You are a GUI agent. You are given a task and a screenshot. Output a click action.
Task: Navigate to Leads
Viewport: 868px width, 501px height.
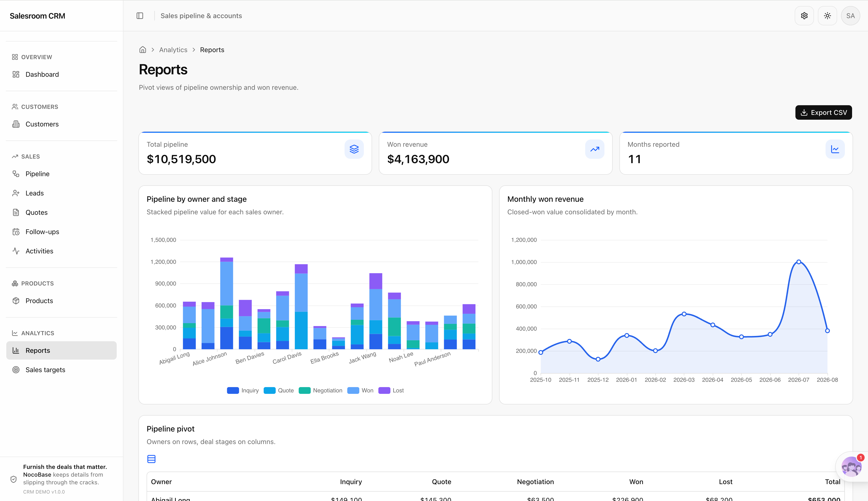(61, 193)
